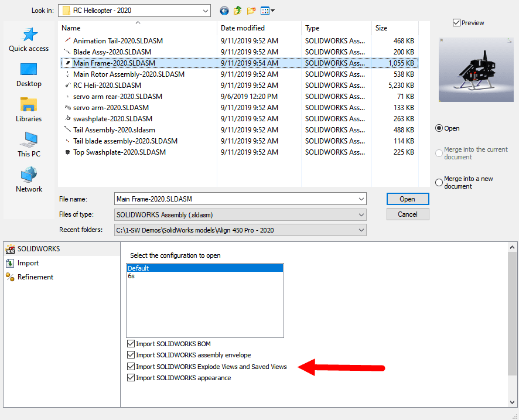Image resolution: width=519 pixels, height=420 pixels.
Task: Click the RC Heli-2020 file icon
Action: (x=67, y=86)
